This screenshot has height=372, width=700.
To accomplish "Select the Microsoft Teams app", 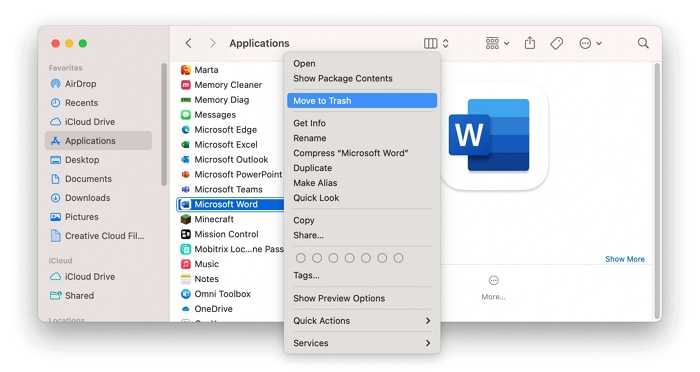I will pos(221,189).
